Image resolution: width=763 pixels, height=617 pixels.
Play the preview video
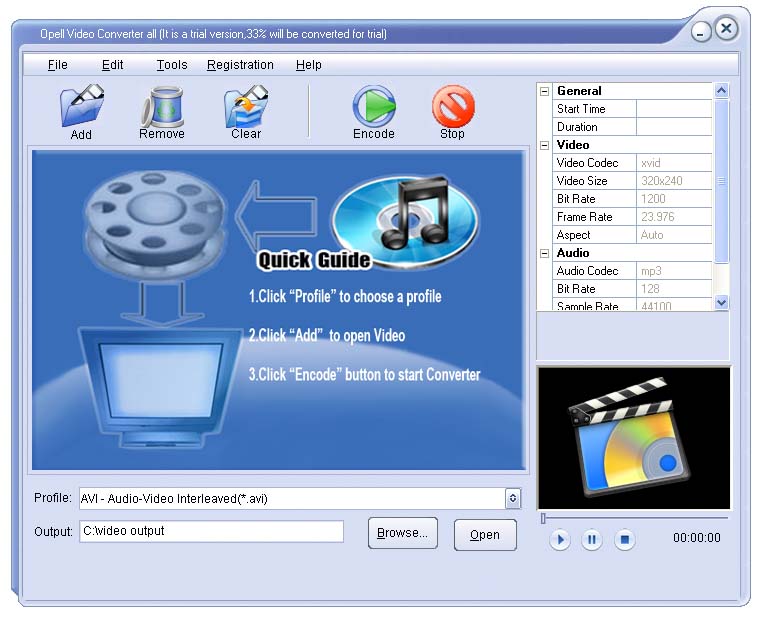pos(560,540)
